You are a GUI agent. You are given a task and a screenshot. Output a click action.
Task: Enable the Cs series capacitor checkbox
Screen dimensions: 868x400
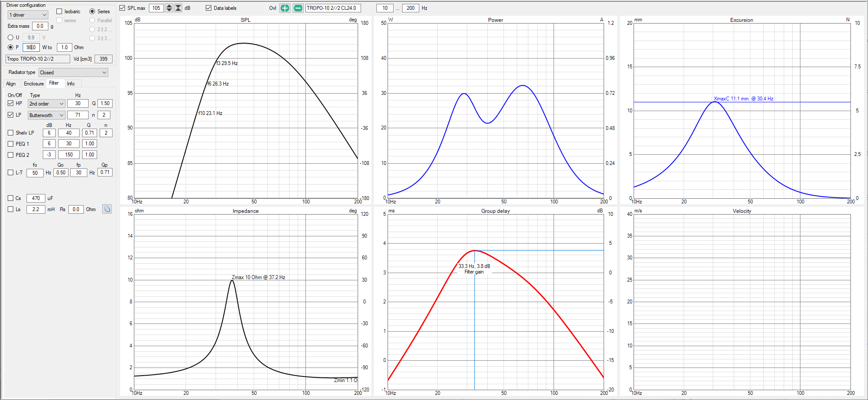[x=11, y=198]
